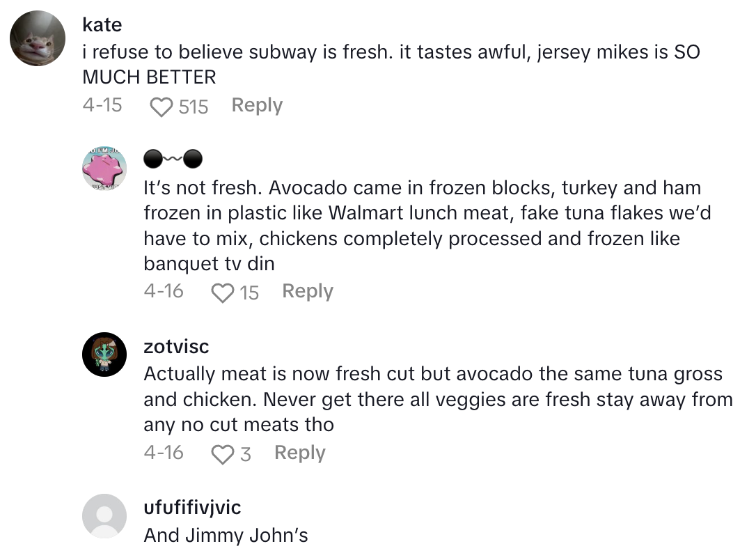Image resolution: width=756 pixels, height=553 pixels.
Task: Toggle the like on zotvisc's fresh cut comment
Action: (222, 453)
